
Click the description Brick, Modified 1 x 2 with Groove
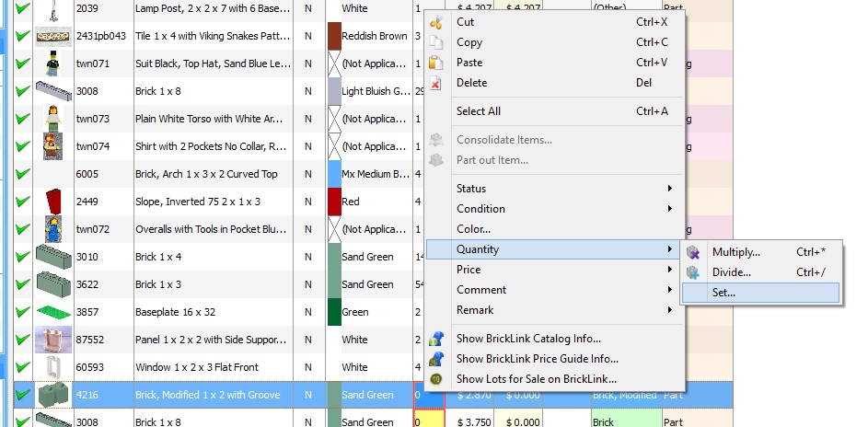click(x=208, y=395)
